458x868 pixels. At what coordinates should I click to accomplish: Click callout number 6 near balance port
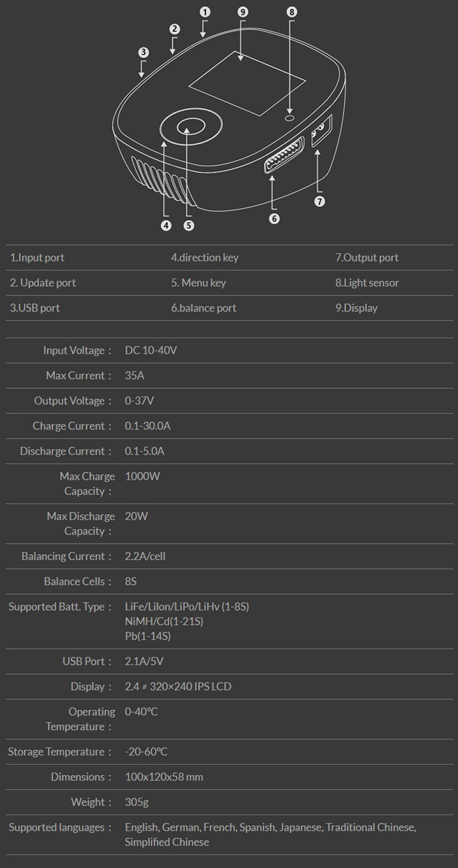click(274, 218)
